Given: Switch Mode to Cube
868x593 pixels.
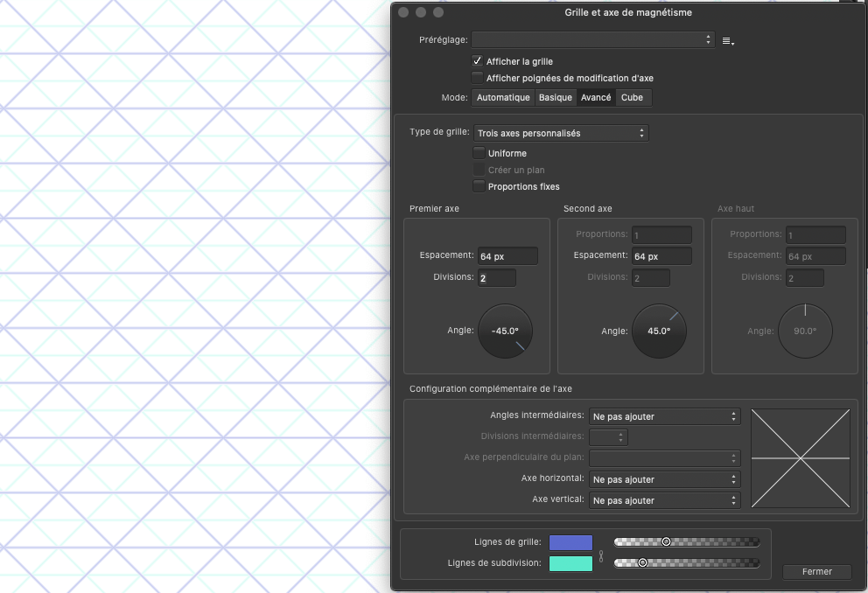Looking at the screenshot, I should [633, 97].
